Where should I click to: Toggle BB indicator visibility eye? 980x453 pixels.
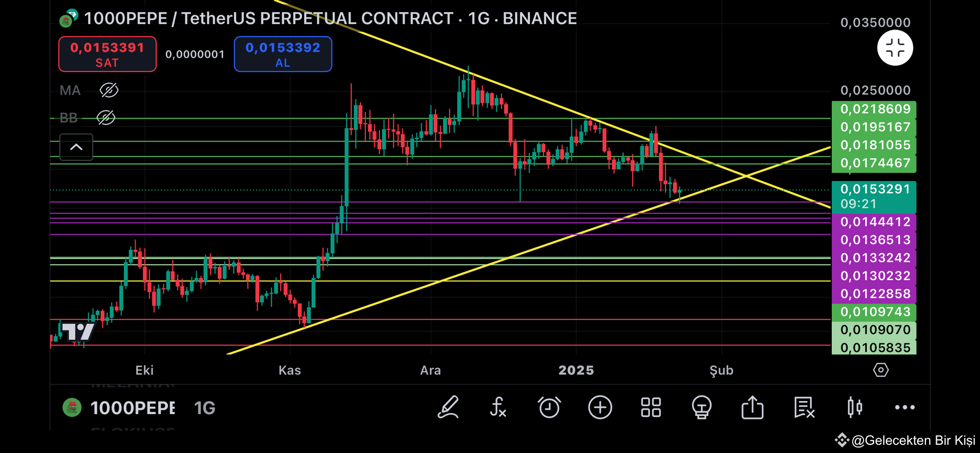(x=106, y=118)
